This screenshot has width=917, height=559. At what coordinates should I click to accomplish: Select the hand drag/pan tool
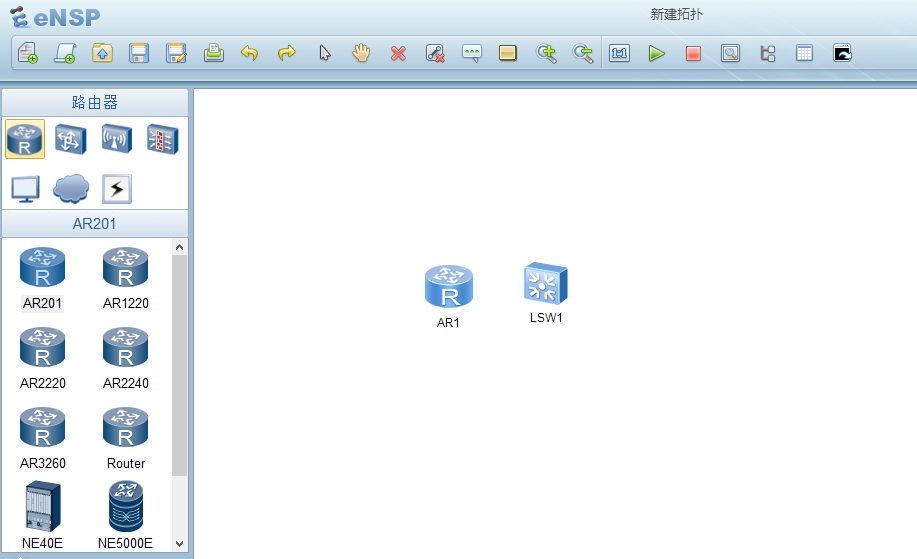pos(361,53)
